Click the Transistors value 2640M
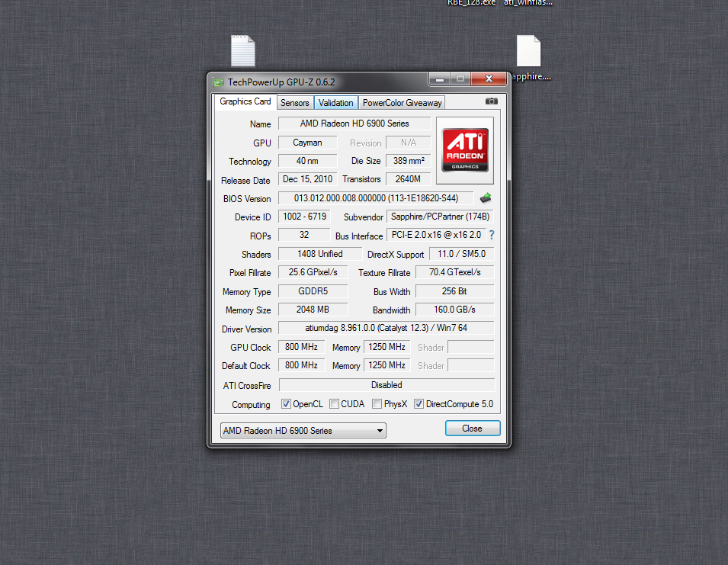728x565 pixels. coord(409,179)
